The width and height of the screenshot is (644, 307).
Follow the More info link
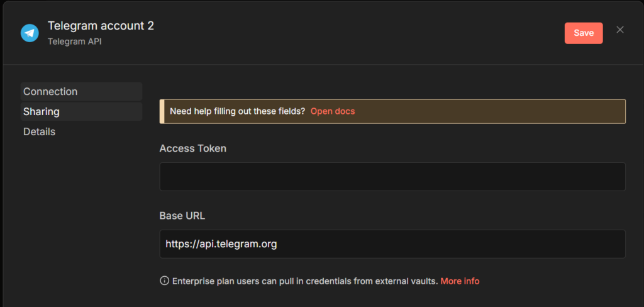[460, 281]
